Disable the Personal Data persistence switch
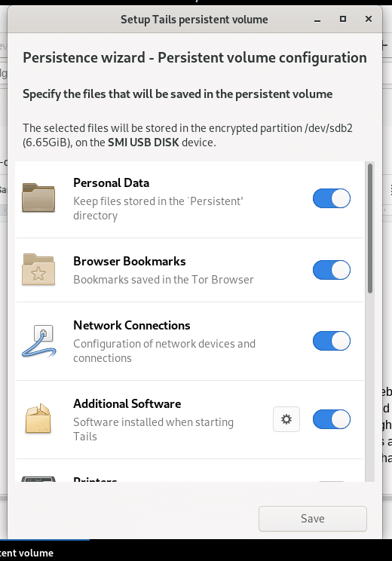 (332, 198)
